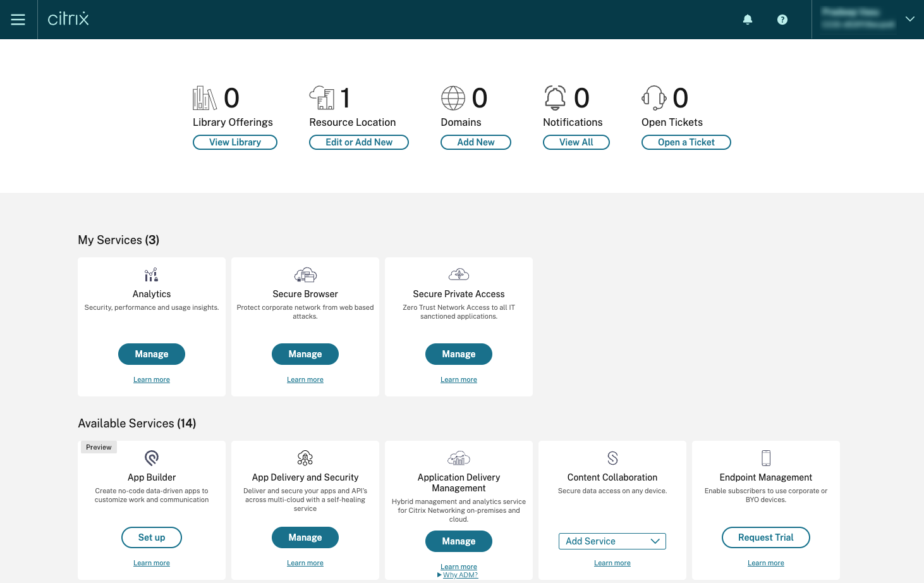Click the Secure Browser title
924x583 pixels.
[305, 294]
